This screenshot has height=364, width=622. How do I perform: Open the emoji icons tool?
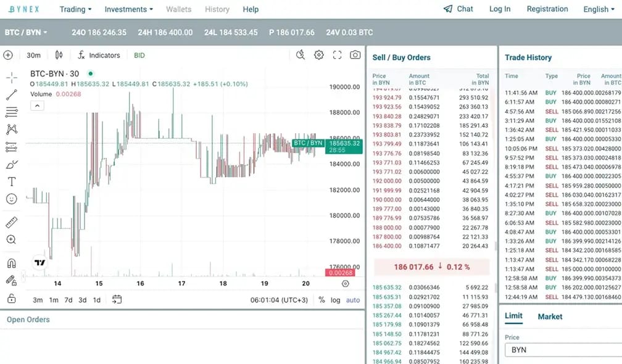coord(12,199)
